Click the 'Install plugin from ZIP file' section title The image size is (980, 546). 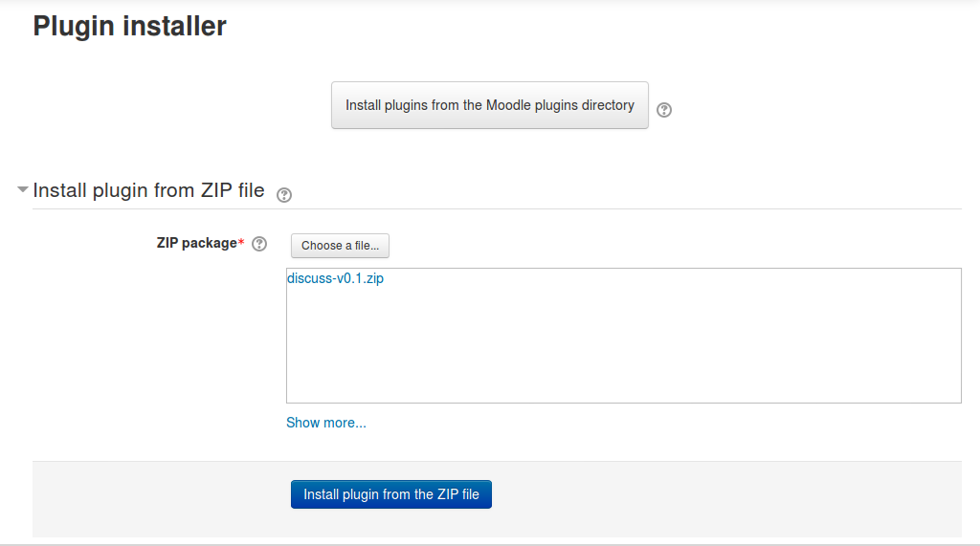[148, 190]
